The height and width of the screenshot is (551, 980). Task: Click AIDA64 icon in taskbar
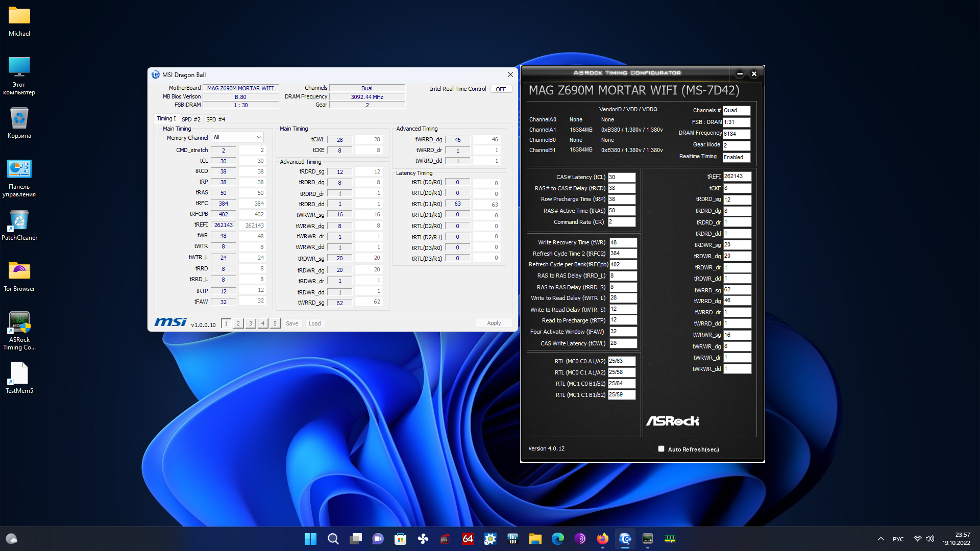468,539
